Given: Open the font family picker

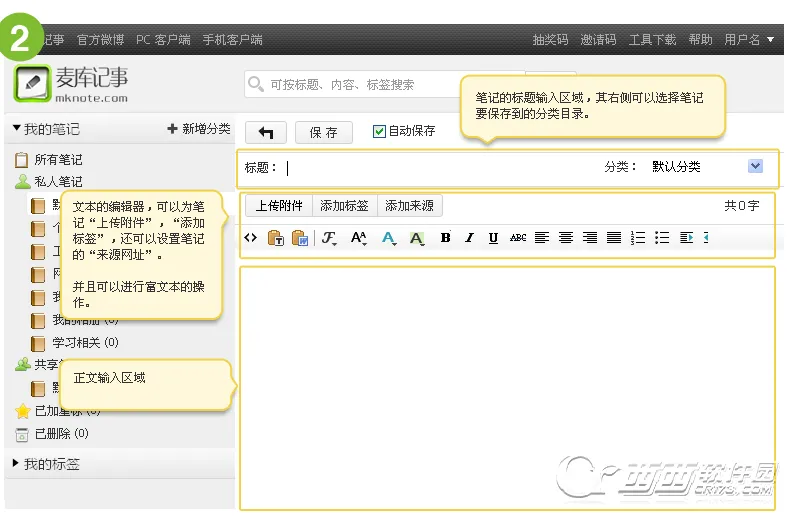Looking at the screenshot, I should click(329, 238).
